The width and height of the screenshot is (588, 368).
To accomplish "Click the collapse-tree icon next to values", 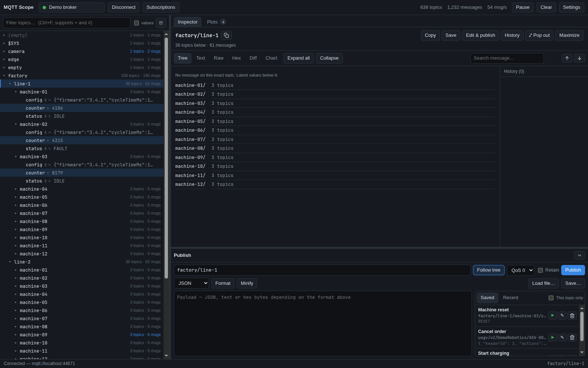I will coord(161,23).
